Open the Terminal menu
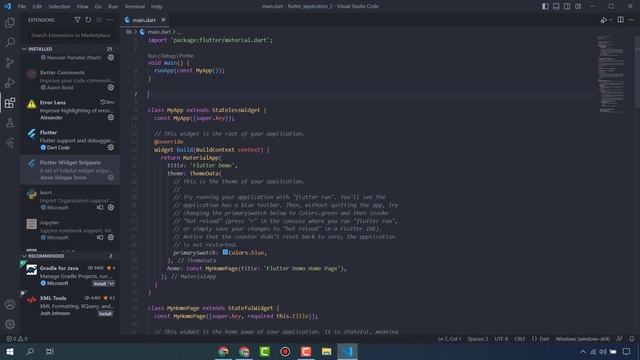Viewport: 640px width, 360px height. point(135,7)
